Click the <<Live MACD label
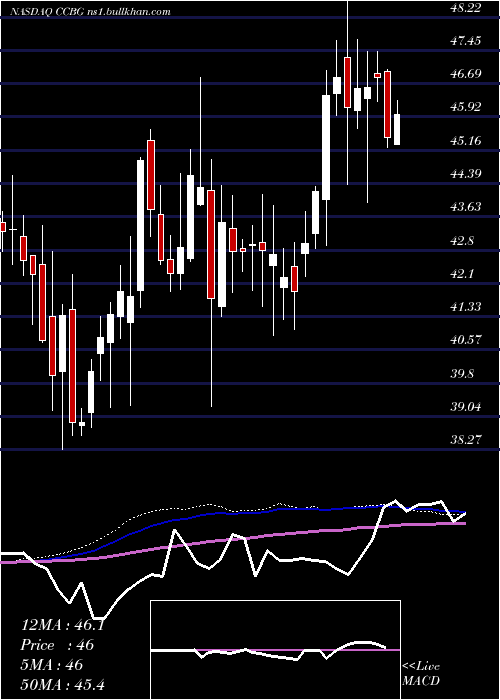The height and width of the screenshot is (700, 500). point(421,674)
